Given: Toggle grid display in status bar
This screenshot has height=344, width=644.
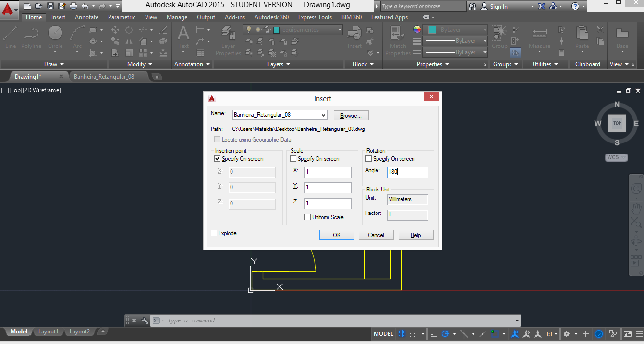Looking at the screenshot, I should (402, 334).
